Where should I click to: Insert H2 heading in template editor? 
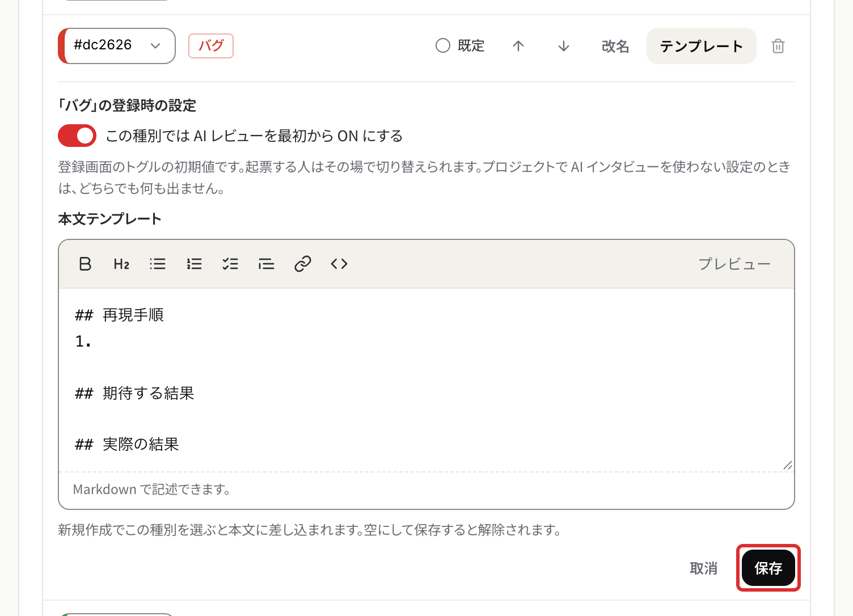pyautogui.click(x=121, y=264)
